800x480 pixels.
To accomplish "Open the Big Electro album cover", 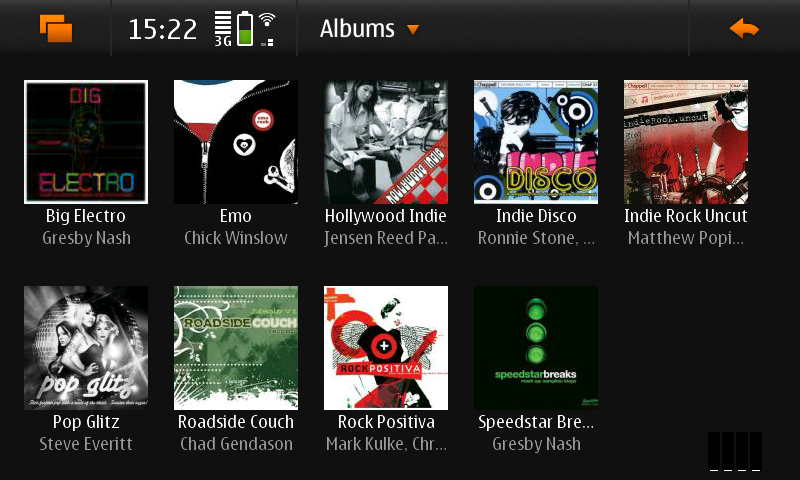I will (86, 142).
